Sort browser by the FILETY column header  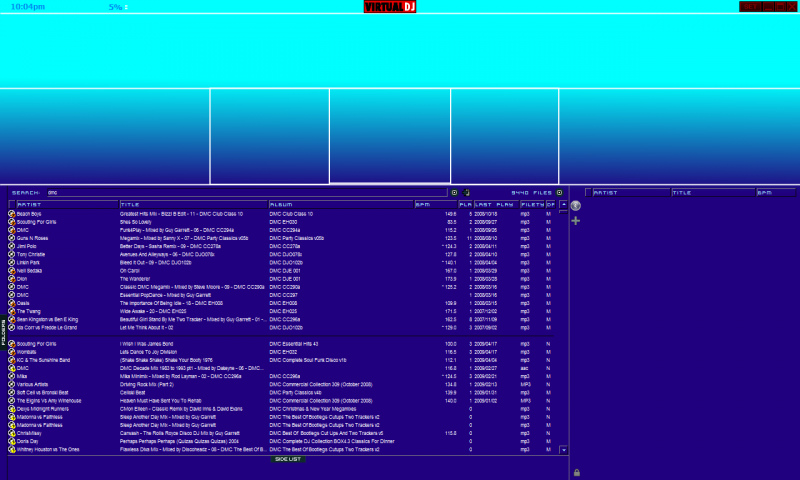(x=532, y=205)
